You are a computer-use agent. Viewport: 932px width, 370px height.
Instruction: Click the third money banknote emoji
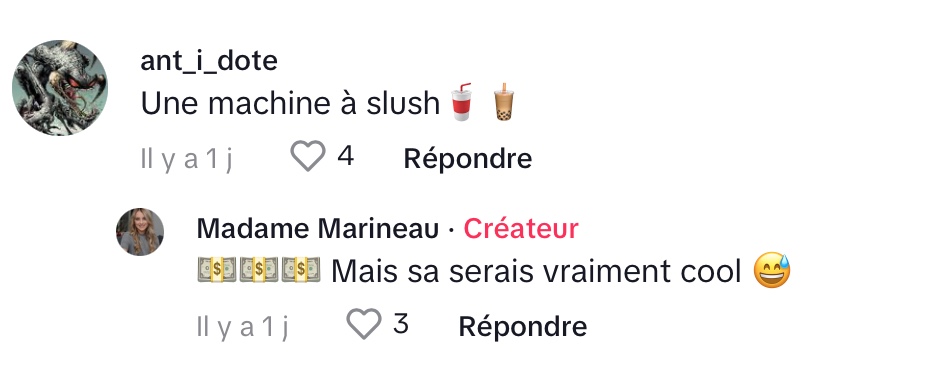301,269
